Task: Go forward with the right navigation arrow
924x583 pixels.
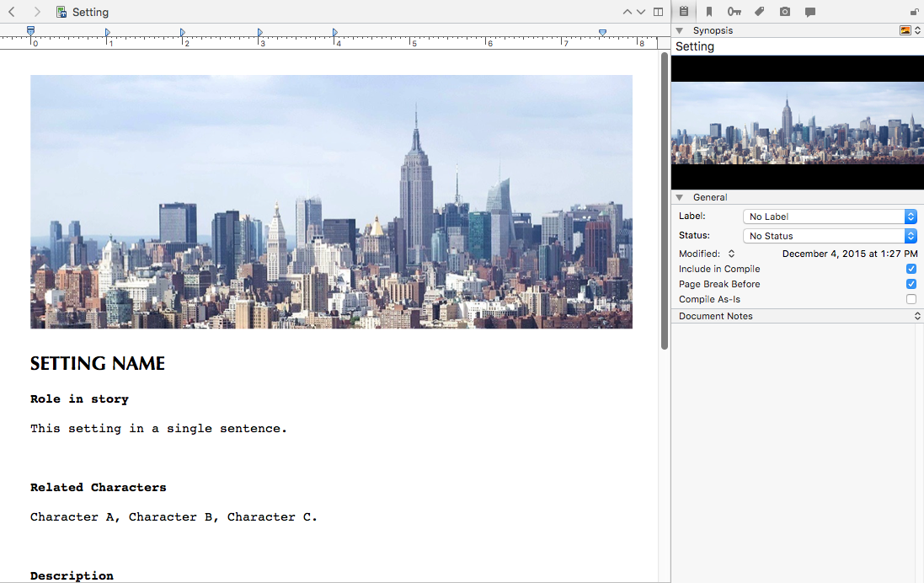Action: (36, 12)
